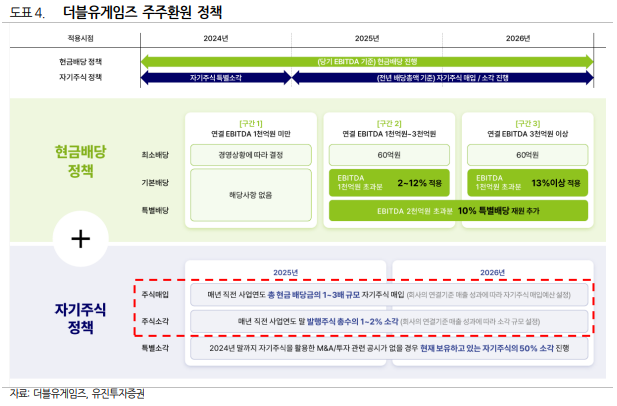Image resolution: width=617 pixels, height=406 pixels.
Task: Click the '도표 4.' figure number
Action: click(x=27, y=12)
